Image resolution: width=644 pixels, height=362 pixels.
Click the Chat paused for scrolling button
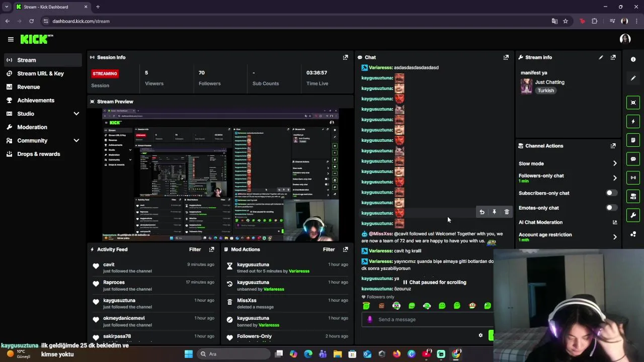[x=434, y=283]
